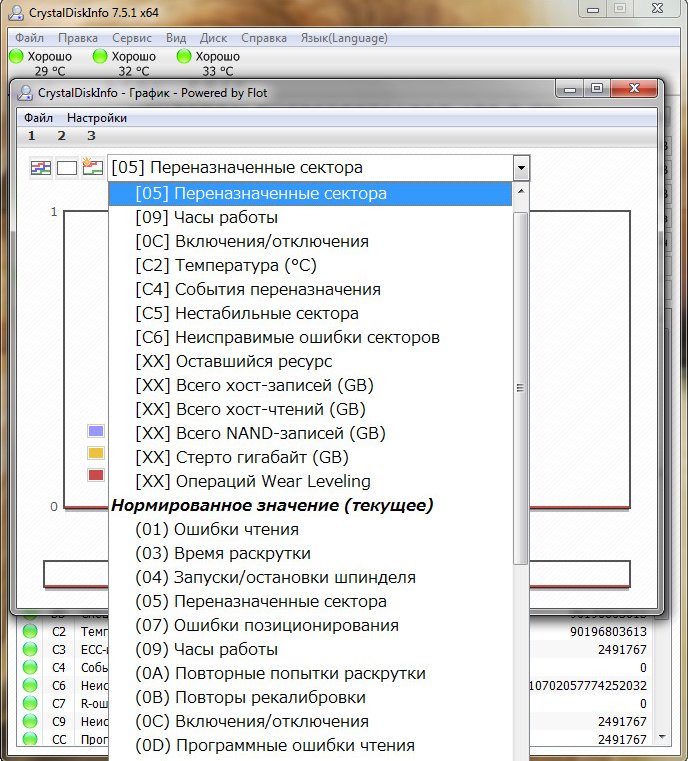Pick (0A) Повторные попытки раскрутки option
The image size is (688, 761).
coord(311,674)
